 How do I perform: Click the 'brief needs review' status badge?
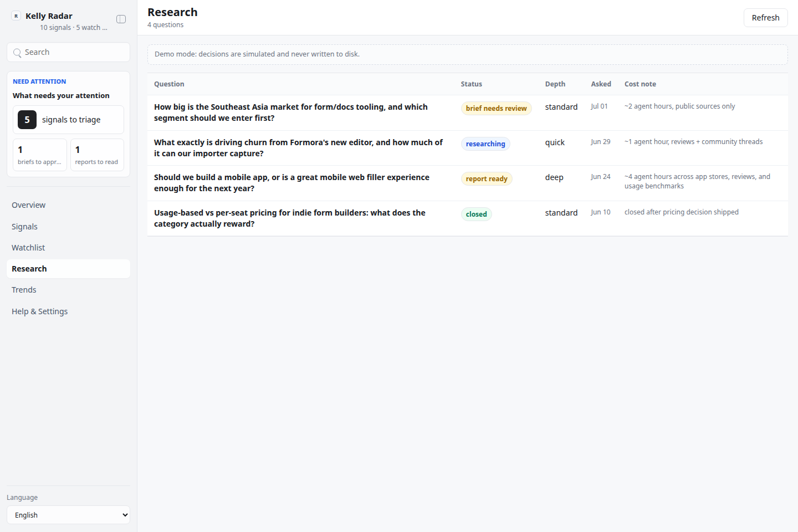[496, 108]
